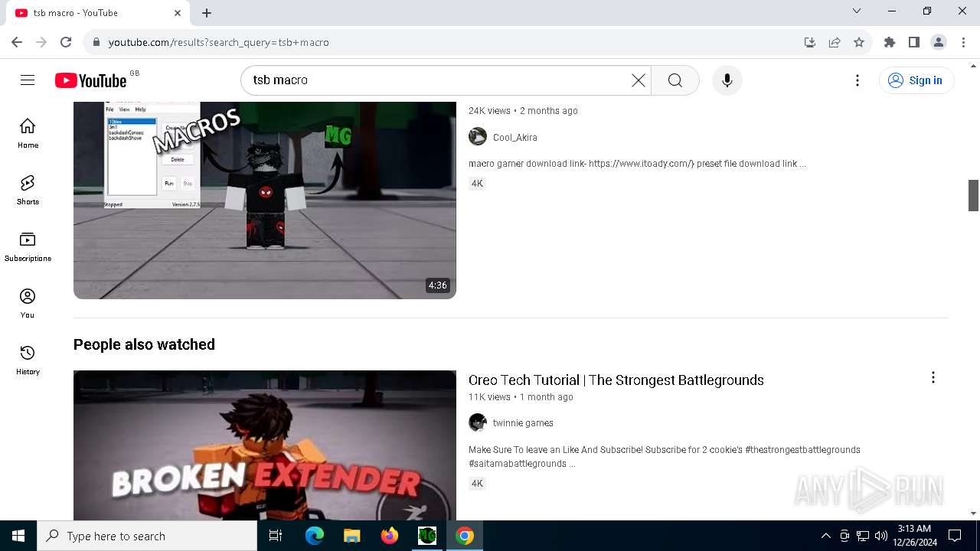Open YouTube settings three-dot menu
Screen dimensions: 980x551
coord(857,80)
